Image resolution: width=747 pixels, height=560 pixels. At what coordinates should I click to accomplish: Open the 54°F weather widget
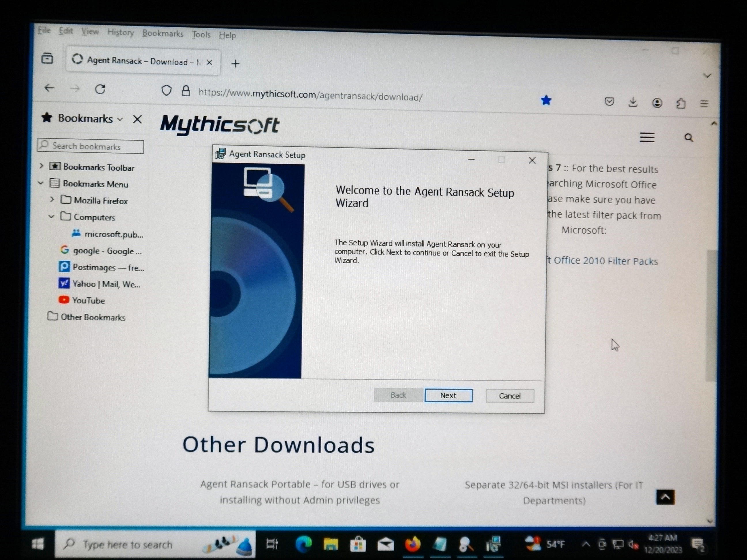pyautogui.click(x=544, y=544)
